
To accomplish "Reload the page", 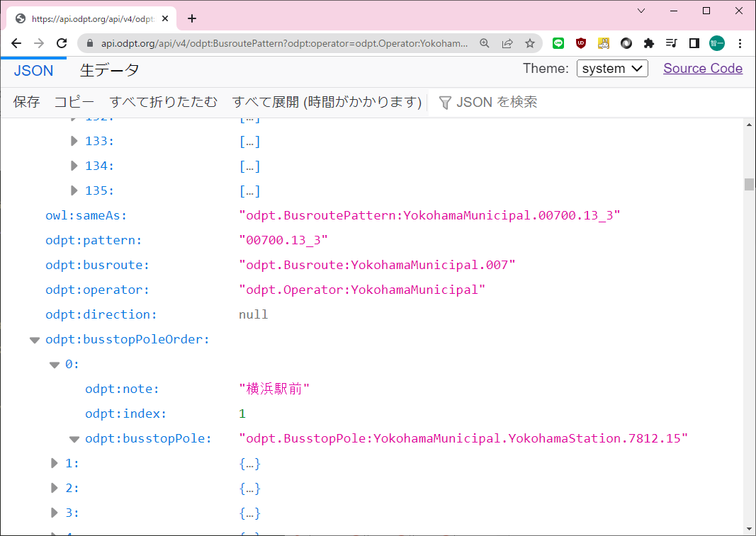I will (62, 43).
